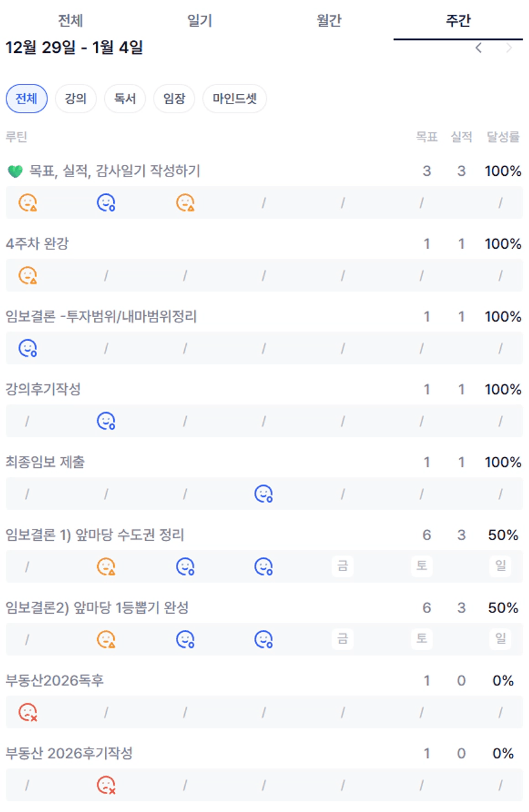Toggle 일 day in 앞마당 수도권 정리 row
Viewport: 529px width, 812px height.
[500, 566]
